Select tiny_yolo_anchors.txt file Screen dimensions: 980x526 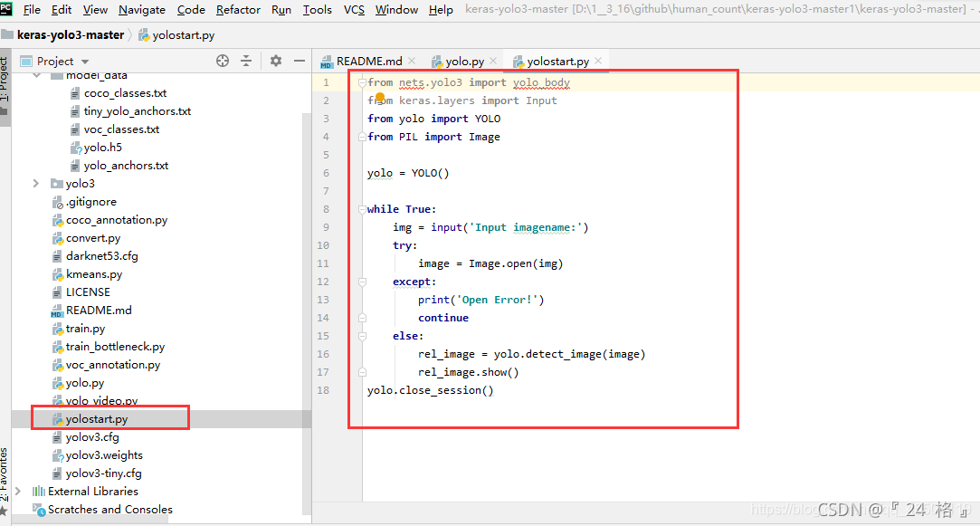click(x=138, y=111)
